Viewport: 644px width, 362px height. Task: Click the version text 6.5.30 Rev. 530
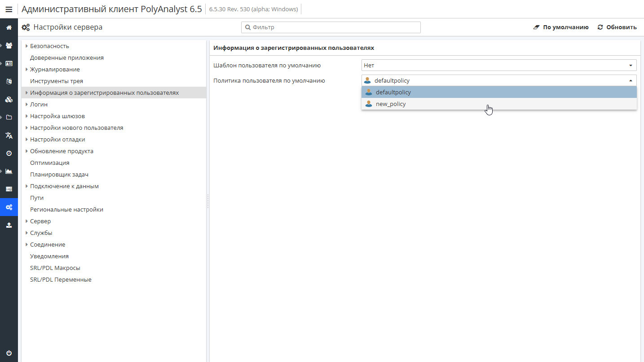[254, 9]
